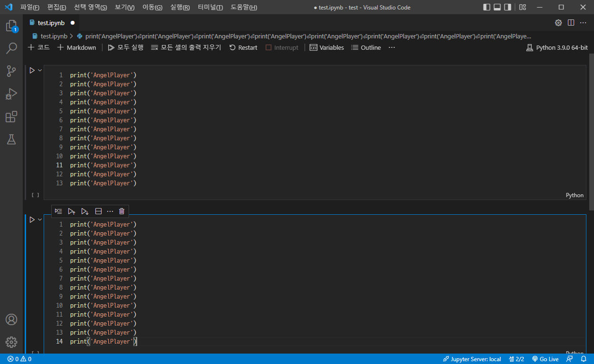Screen dimensions: 594x364
Task: Customize layout icon in title bar
Action: point(522,7)
